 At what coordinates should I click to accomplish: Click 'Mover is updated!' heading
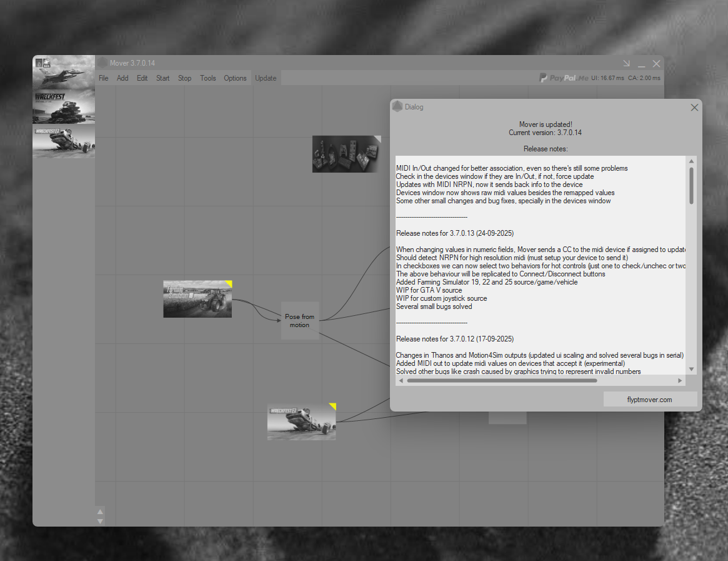(x=546, y=124)
